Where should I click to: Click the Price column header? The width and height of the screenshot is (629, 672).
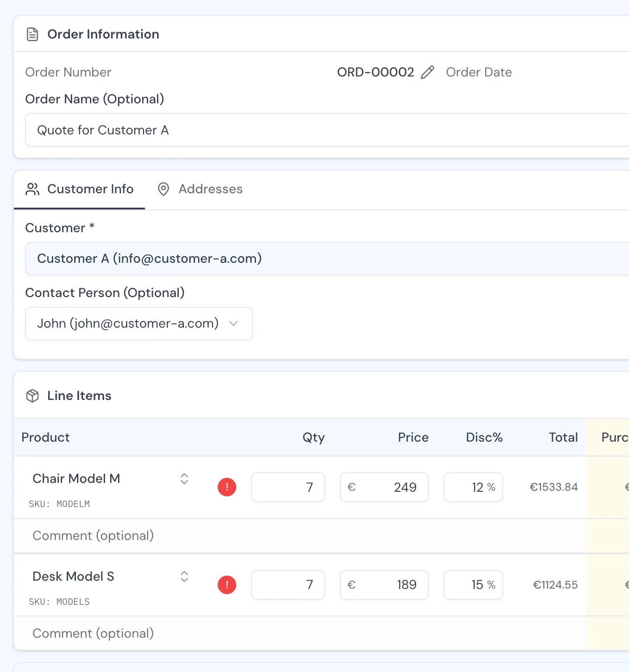[x=413, y=437]
